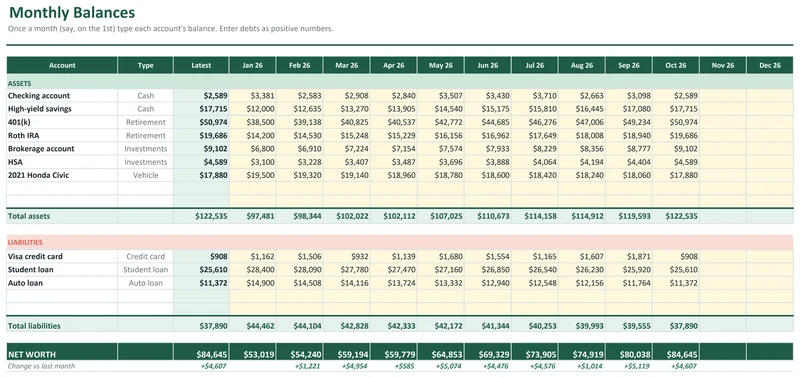This screenshot has height=378, width=800.
Task: Select the Visa credit card label
Action: tap(35, 257)
